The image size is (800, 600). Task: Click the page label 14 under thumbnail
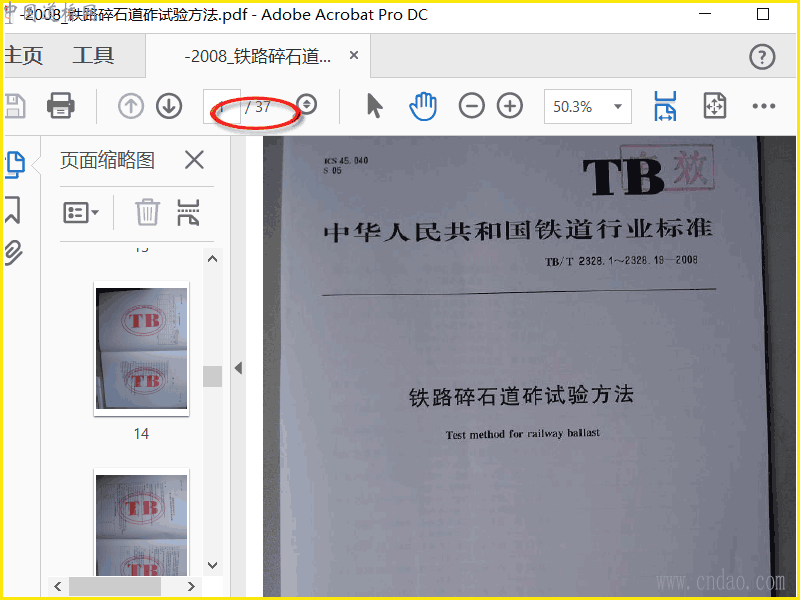click(x=141, y=434)
